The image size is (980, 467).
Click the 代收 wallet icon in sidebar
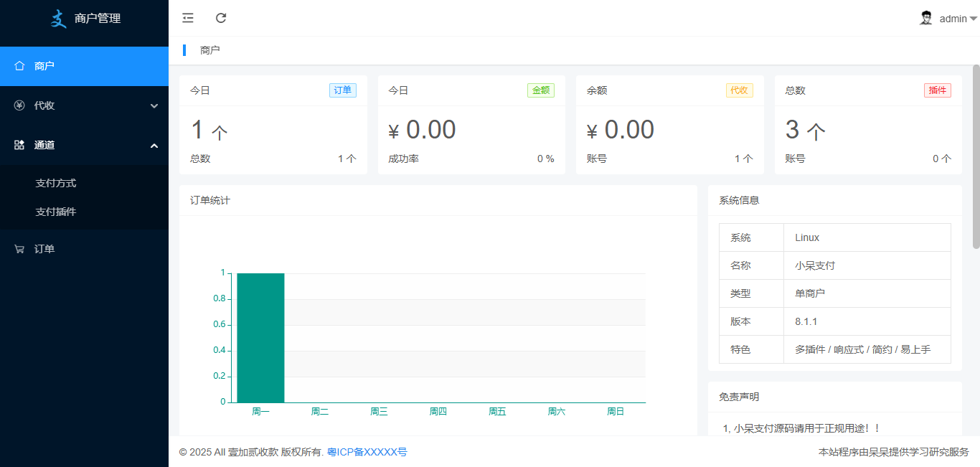(x=19, y=105)
